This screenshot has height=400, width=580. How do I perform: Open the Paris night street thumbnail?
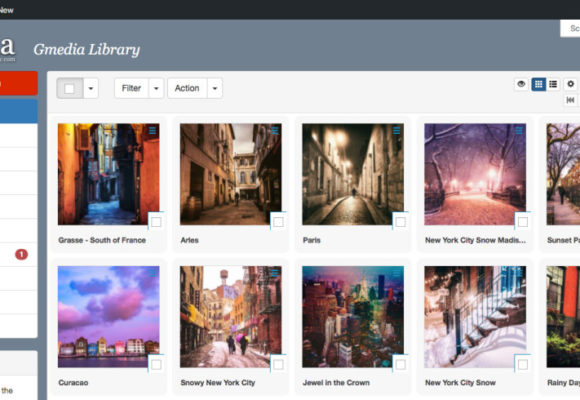[x=353, y=174]
